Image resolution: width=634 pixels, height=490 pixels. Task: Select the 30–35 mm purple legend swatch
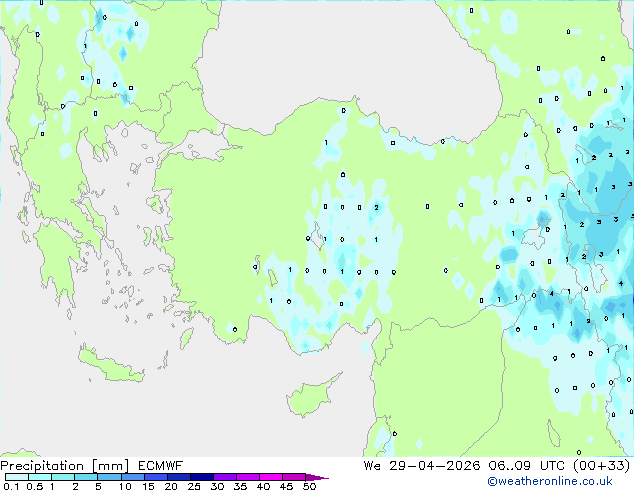224,477
